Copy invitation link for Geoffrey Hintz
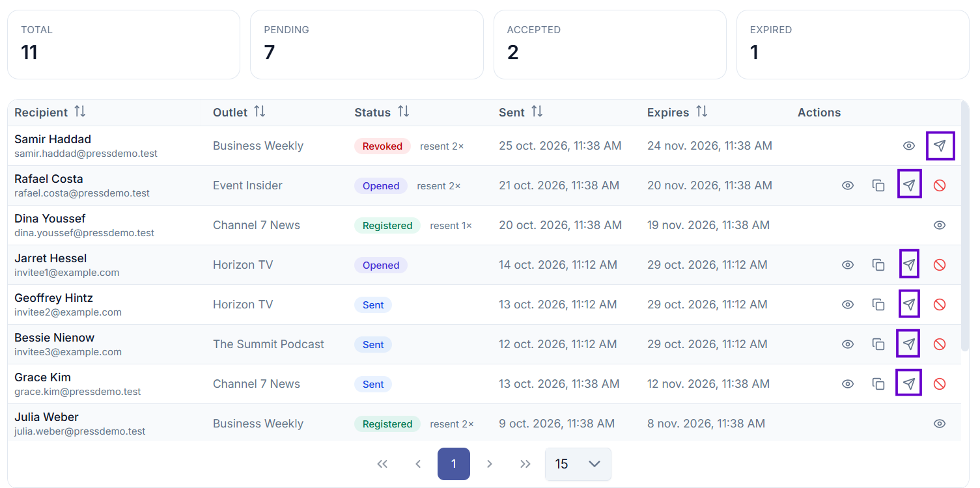This screenshot has height=488, width=980. (x=878, y=305)
